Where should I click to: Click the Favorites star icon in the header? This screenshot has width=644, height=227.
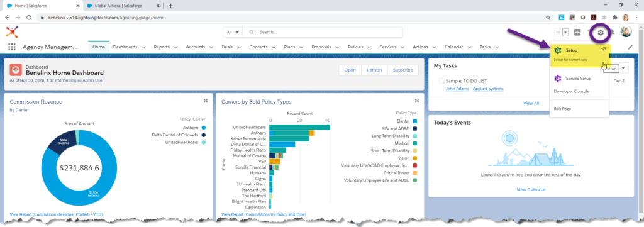558,32
